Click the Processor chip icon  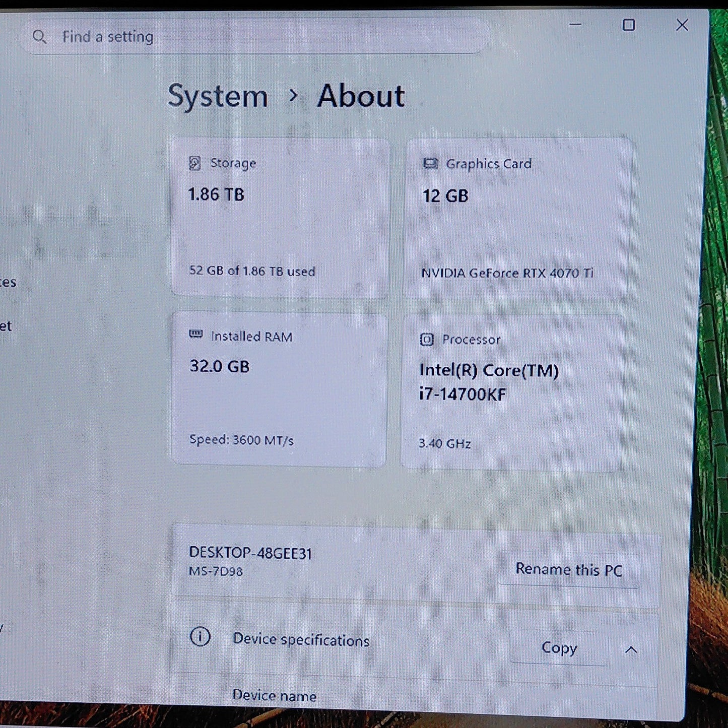pos(427,340)
